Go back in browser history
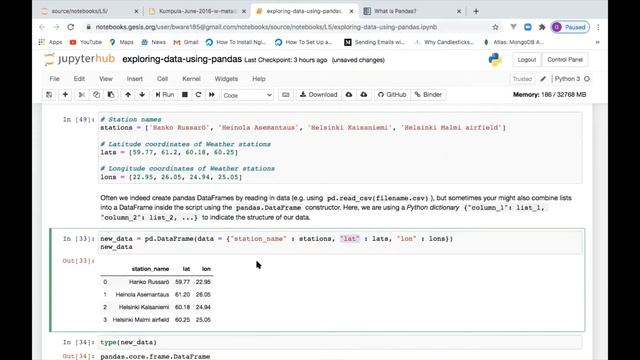 pos(42,27)
